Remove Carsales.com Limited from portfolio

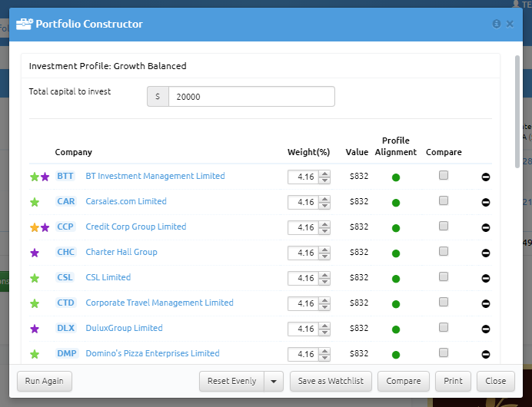coord(486,202)
